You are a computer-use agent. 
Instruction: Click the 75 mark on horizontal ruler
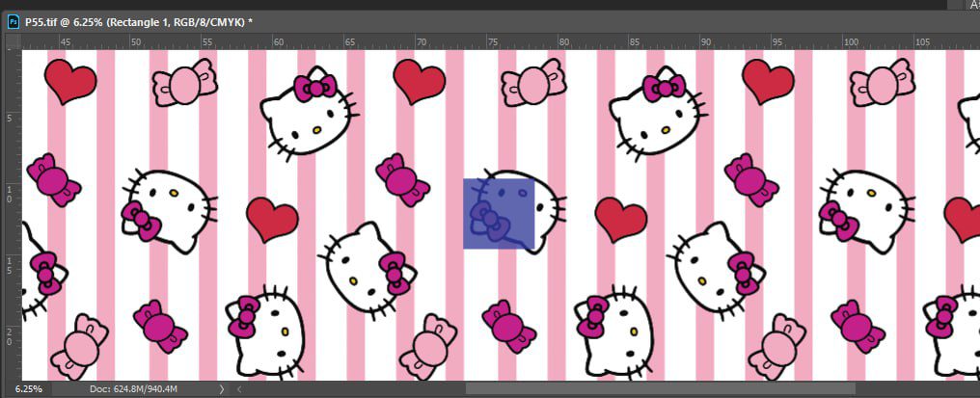pyautogui.click(x=493, y=41)
